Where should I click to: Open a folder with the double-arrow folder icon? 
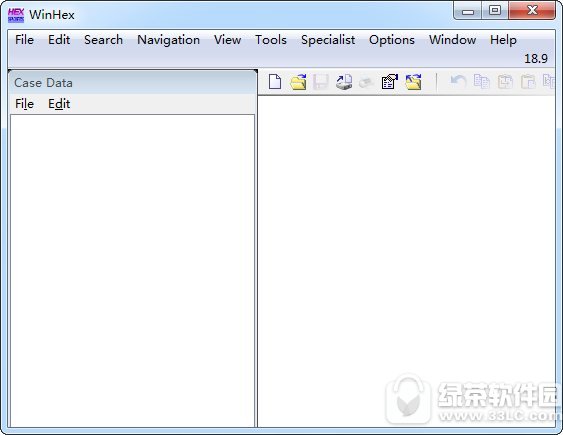click(x=413, y=81)
